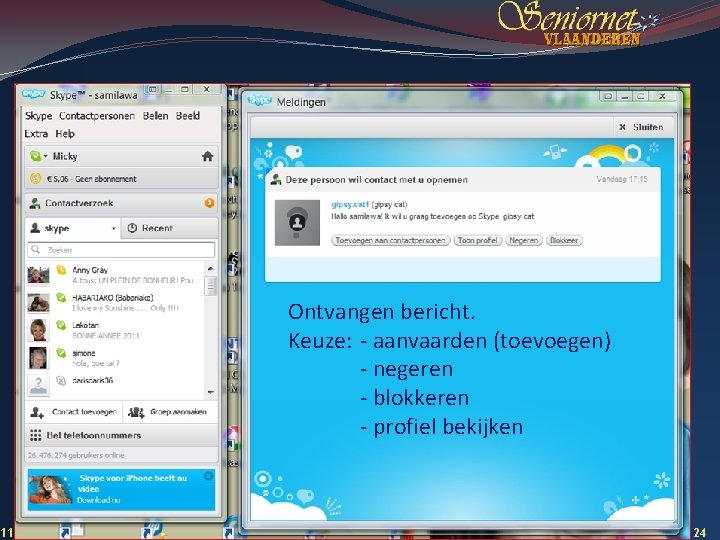720x540 pixels.
Task: Open the Extra menu
Action: point(36,134)
